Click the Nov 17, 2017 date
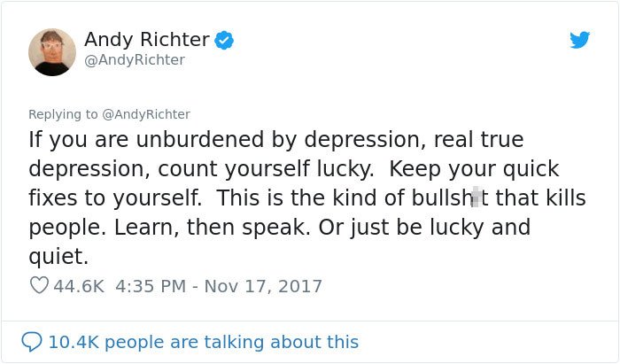620x364 pixels. click(x=263, y=286)
